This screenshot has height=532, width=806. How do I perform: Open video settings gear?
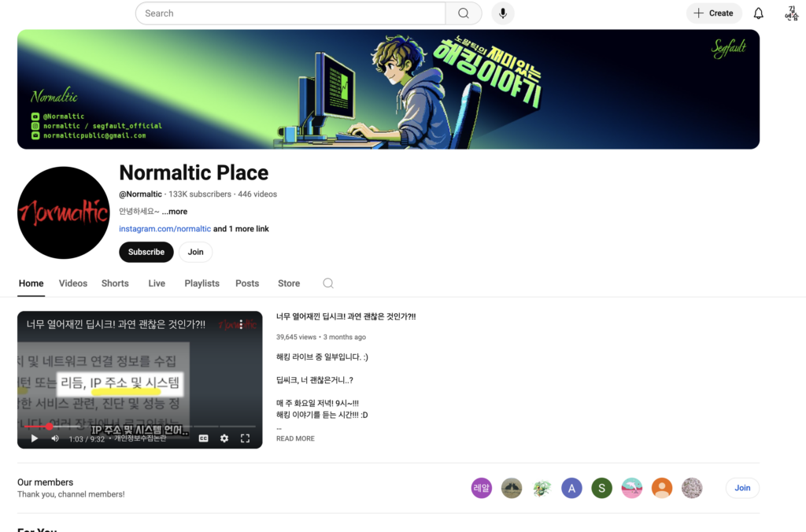click(x=224, y=438)
